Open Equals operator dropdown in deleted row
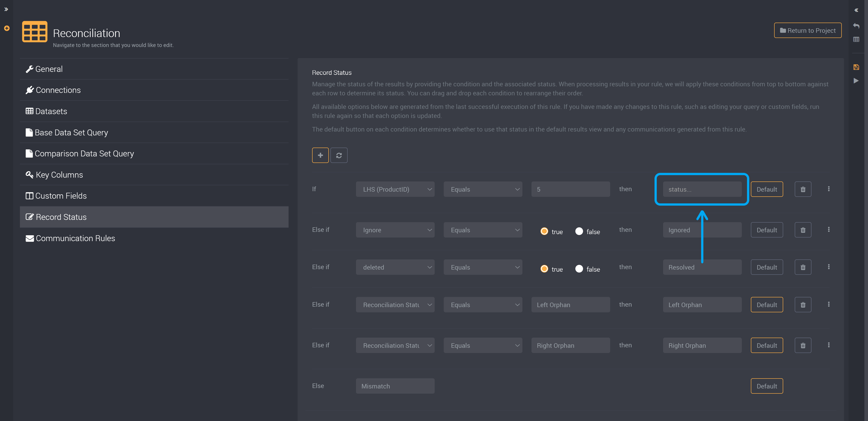This screenshot has height=421, width=868. coord(483,267)
